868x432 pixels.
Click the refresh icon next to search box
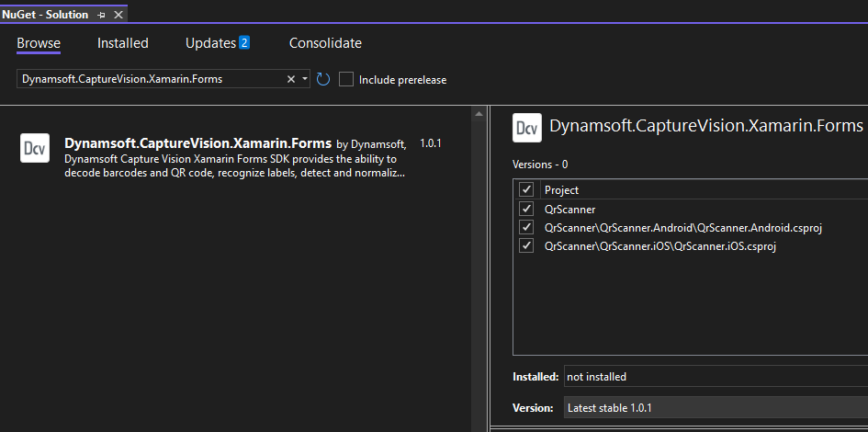coord(323,80)
